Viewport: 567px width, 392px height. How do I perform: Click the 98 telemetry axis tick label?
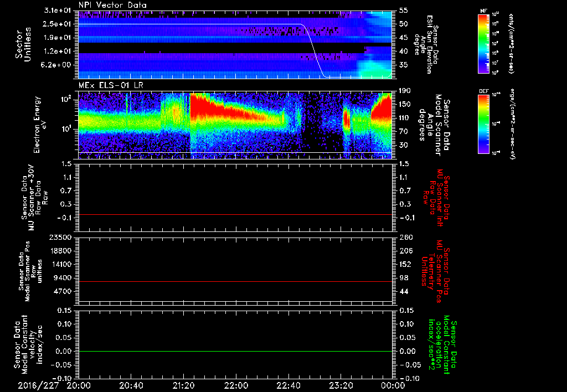coord(404,278)
